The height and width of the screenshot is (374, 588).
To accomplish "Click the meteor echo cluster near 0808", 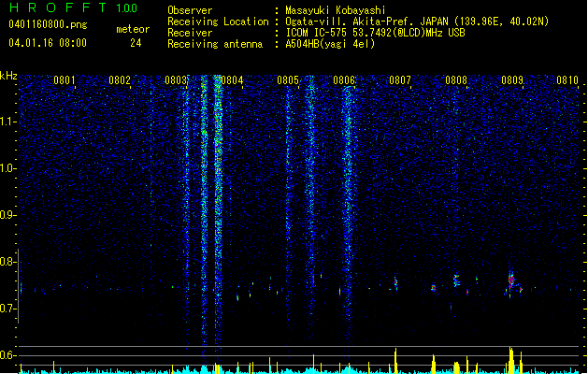I will coord(456,280).
